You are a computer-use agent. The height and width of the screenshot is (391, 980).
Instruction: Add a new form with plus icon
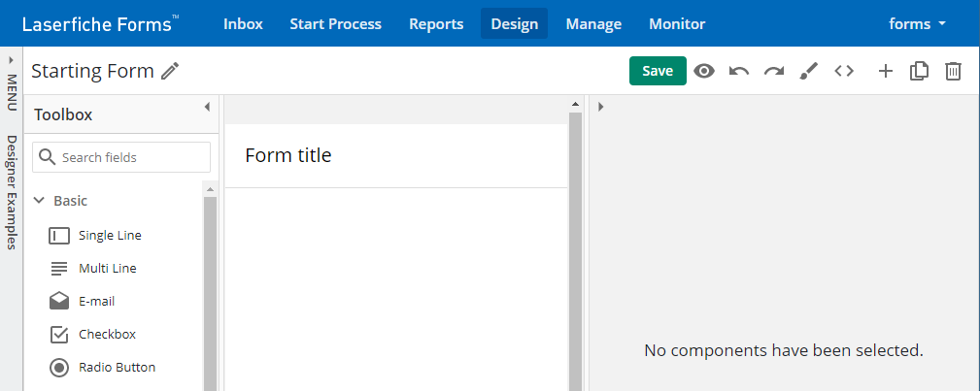click(885, 71)
